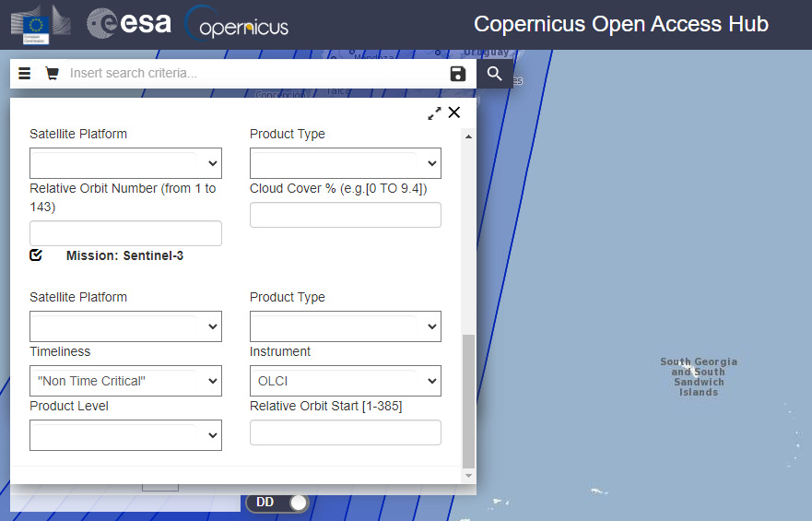This screenshot has height=521, width=812.
Task: Click the ESA logo
Action: click(129, 23)
